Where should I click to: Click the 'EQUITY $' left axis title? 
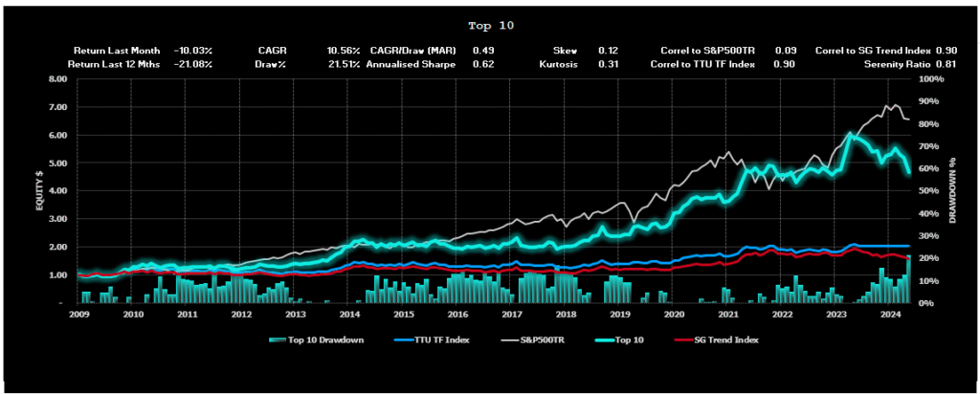[42, 191]
